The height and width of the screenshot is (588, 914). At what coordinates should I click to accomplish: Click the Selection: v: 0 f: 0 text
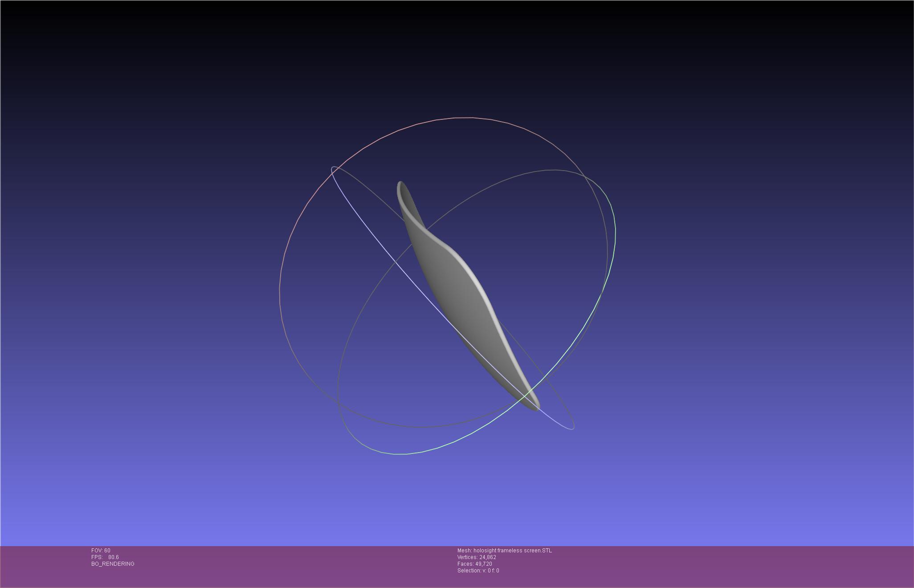[478, 571]
